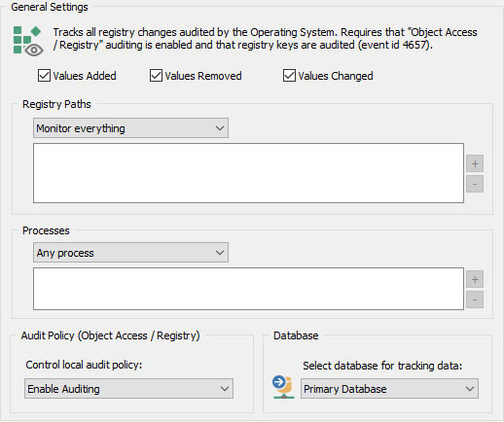504x422 pixels.
Task: Click the Registry Paths group heading
Action: 56,104
